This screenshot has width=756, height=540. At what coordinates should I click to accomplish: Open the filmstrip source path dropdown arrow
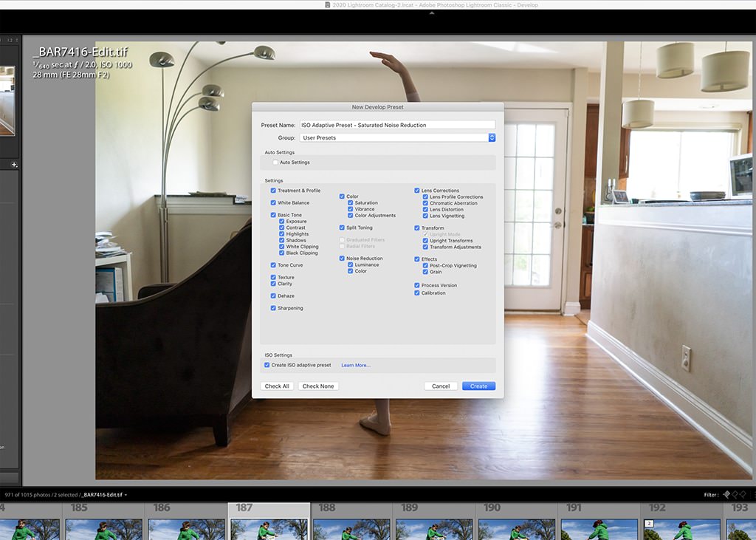126,495
